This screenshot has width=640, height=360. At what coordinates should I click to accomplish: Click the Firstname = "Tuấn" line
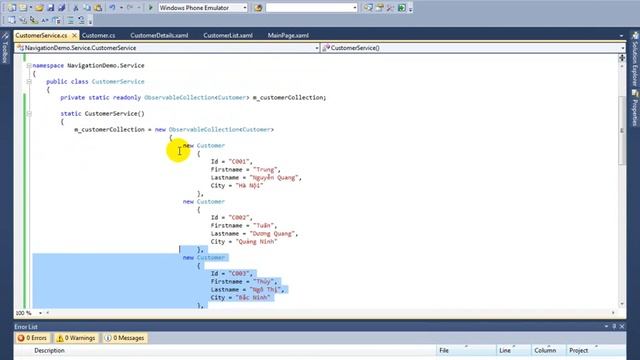pos(244,226)
